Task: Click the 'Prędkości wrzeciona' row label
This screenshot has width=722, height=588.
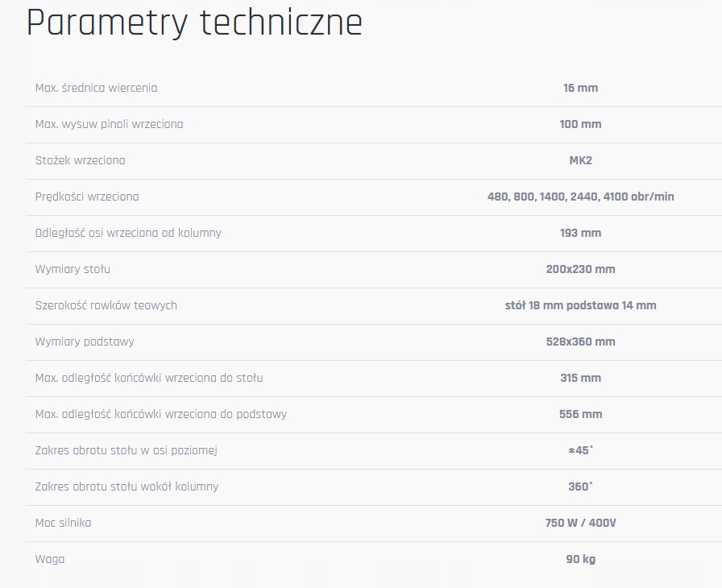Action: pyautogui.click(x=87, y=197)
